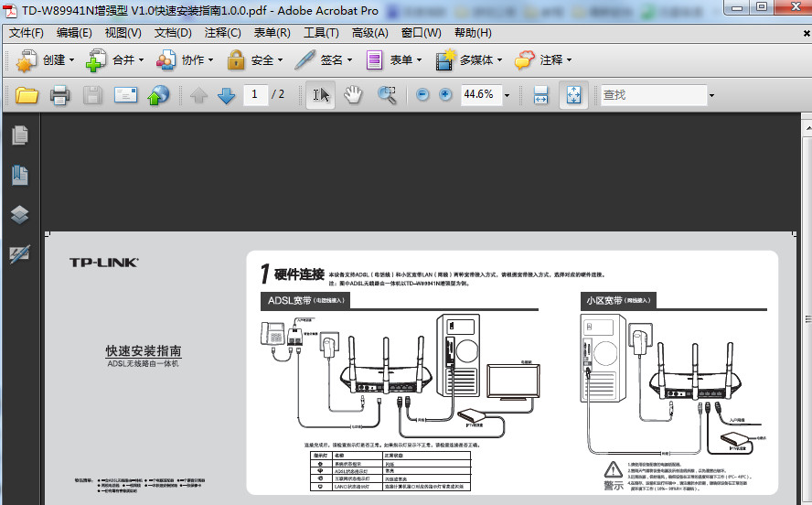Expand the 合并 dropdown arrow

coord(142,60)
